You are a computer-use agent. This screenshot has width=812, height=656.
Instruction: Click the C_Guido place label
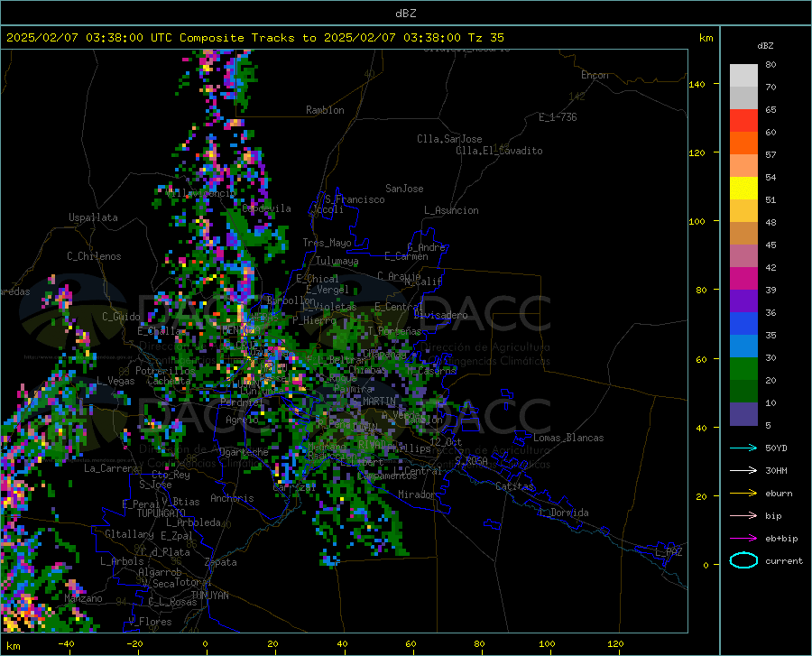[121, 317]
